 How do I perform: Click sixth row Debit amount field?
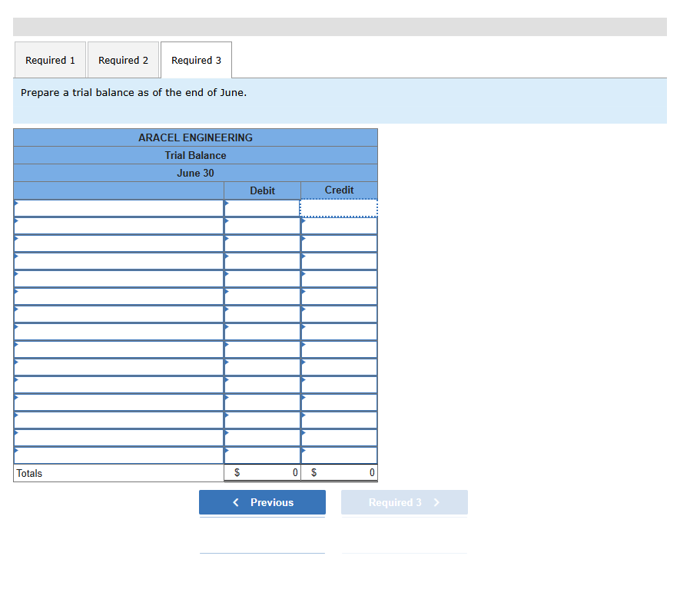(x=262, y=296)
